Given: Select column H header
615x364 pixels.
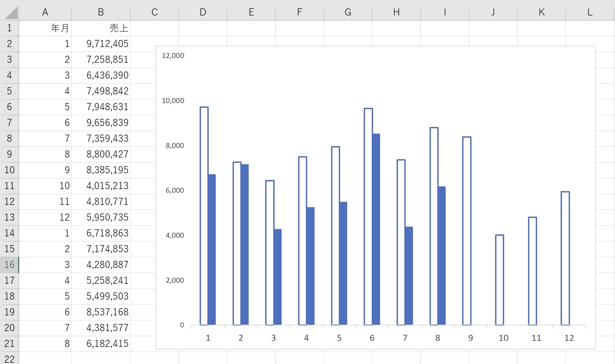Looking at the screenshot, I should tap(397, 12).
